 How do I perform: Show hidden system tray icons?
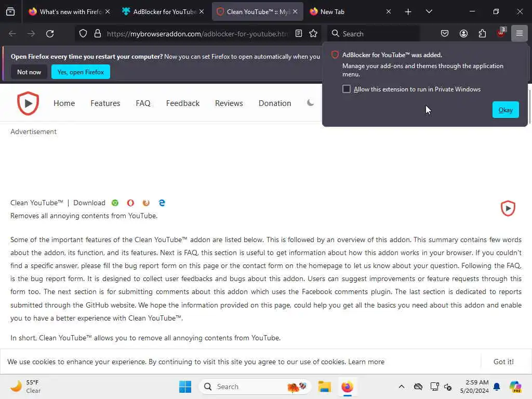tap(402, 387)
